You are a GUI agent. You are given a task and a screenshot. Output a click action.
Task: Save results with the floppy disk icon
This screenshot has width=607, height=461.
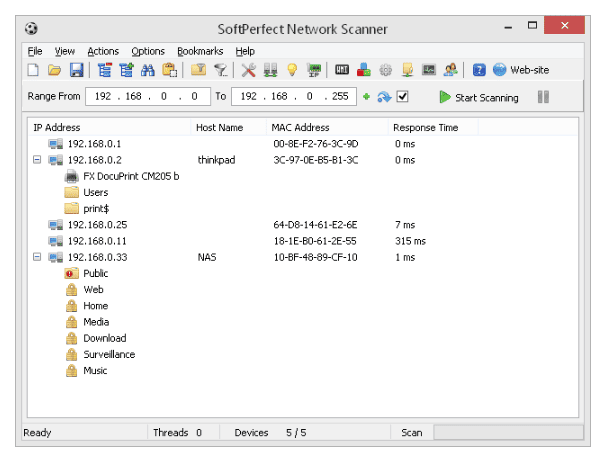[x=76, y=70]
